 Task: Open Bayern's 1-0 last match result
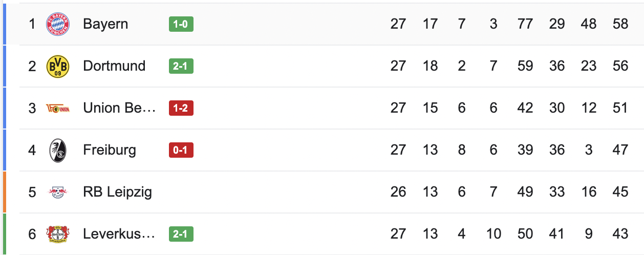coord(181,24)
